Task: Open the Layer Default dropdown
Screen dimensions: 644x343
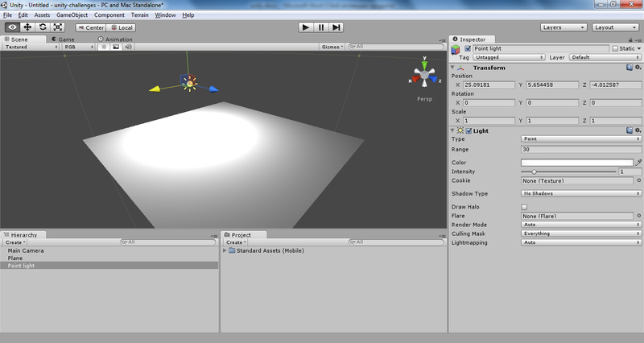Action: (605, 57)
